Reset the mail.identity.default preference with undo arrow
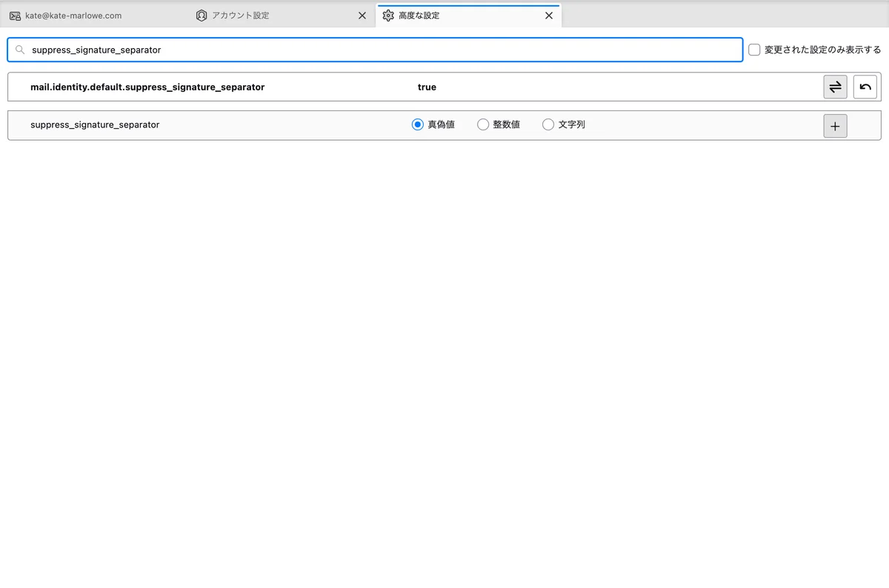The image size is (889, 588). coord(865,87)
